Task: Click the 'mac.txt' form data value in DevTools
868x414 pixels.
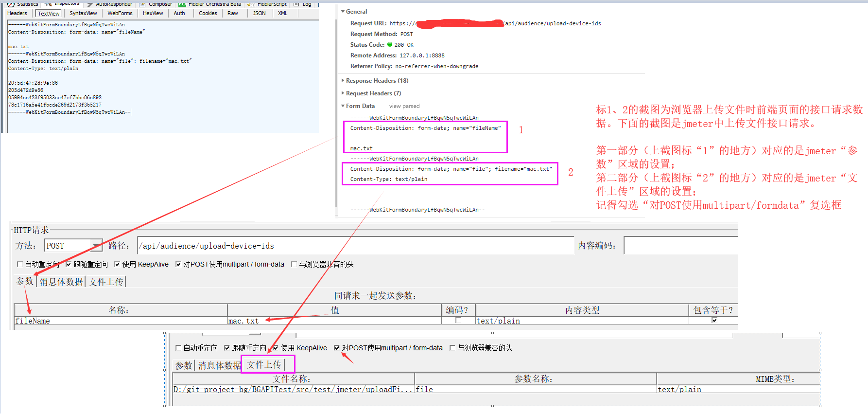Action: [362, 148]
